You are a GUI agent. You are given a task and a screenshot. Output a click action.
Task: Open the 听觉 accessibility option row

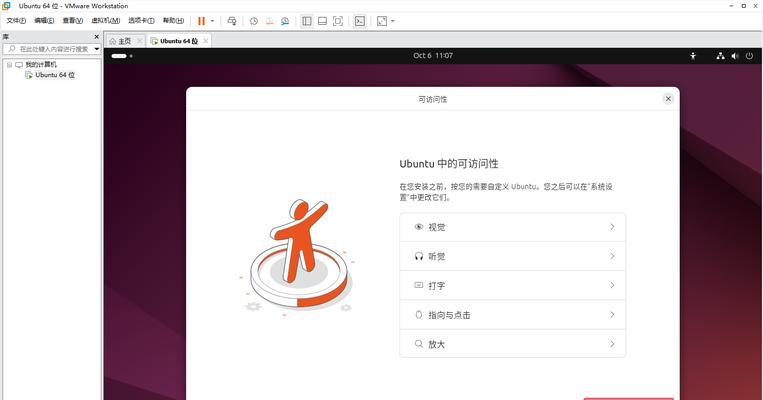pyautogui.click(x=512, y=256)
